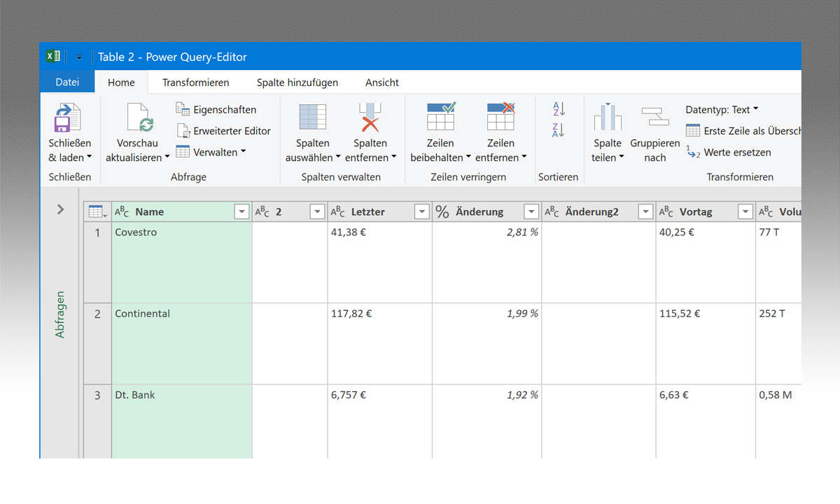This screenshot has height=504, width=840.
Task: Expand the Abfragen pane with the chevron
Action: (x=60, y=209)
